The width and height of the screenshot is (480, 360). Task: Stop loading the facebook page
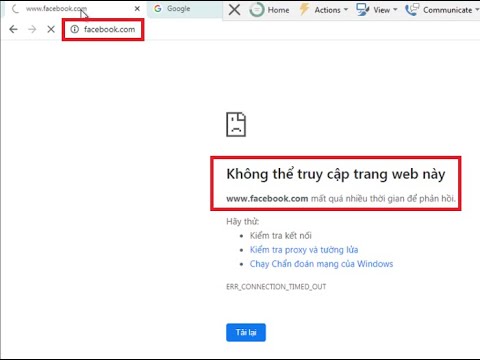coord(51,29)
